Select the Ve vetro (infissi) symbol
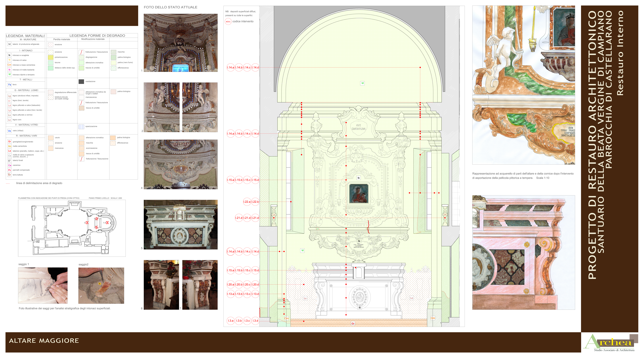644x358 pixels. tap(9, 131)
